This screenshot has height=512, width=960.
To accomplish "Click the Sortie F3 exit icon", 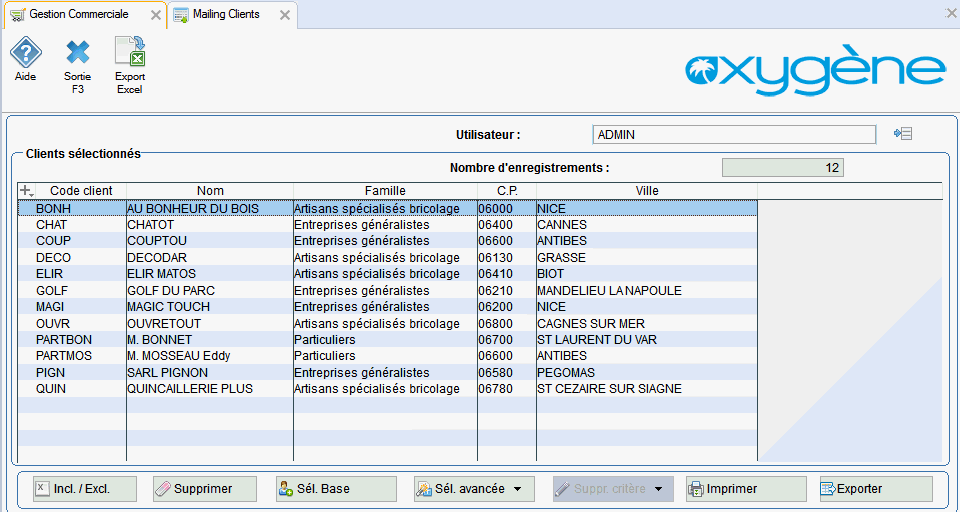I will point(78,66).
